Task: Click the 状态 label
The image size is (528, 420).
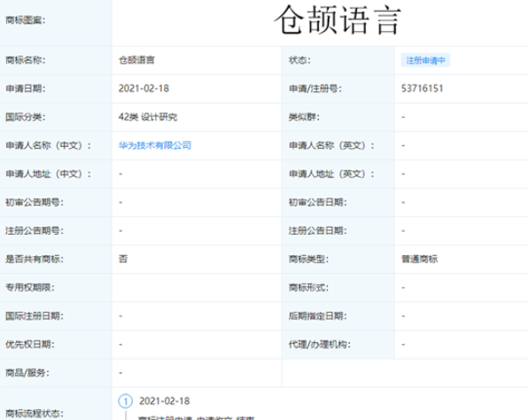Action: pos(299,60)
